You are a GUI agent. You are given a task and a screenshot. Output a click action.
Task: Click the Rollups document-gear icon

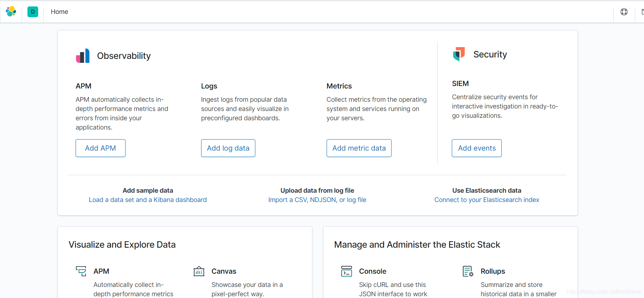point(468,271)
